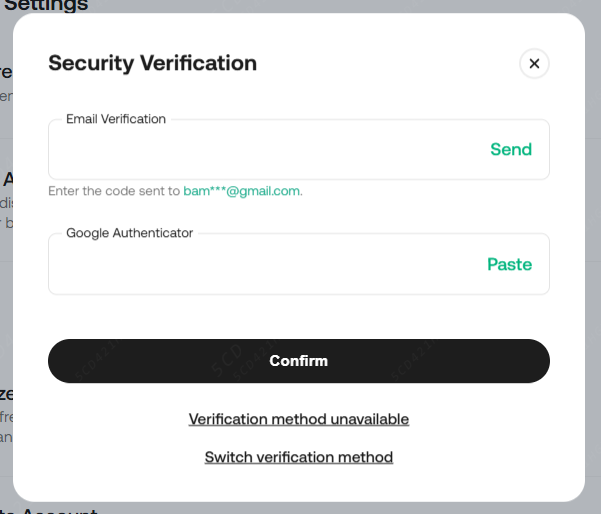Open Verification method unavailable link
Viewport: 601px width, 514px height.
click(x=299, y=419)
